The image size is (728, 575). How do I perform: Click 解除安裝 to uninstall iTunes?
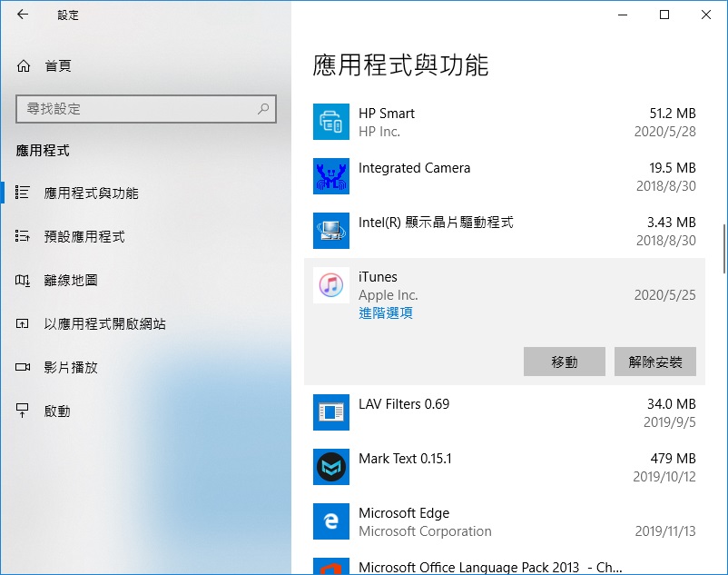pos(655,362)
